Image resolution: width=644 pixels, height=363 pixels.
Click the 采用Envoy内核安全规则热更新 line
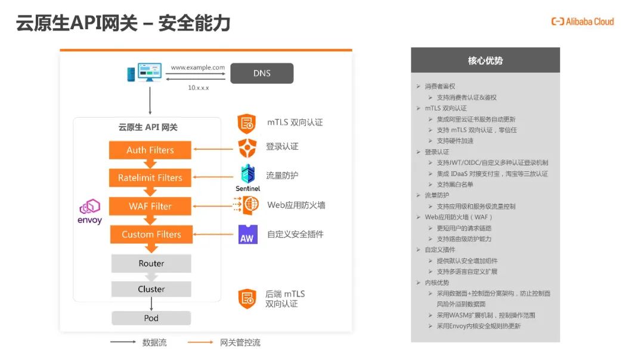tap(478, 326)
